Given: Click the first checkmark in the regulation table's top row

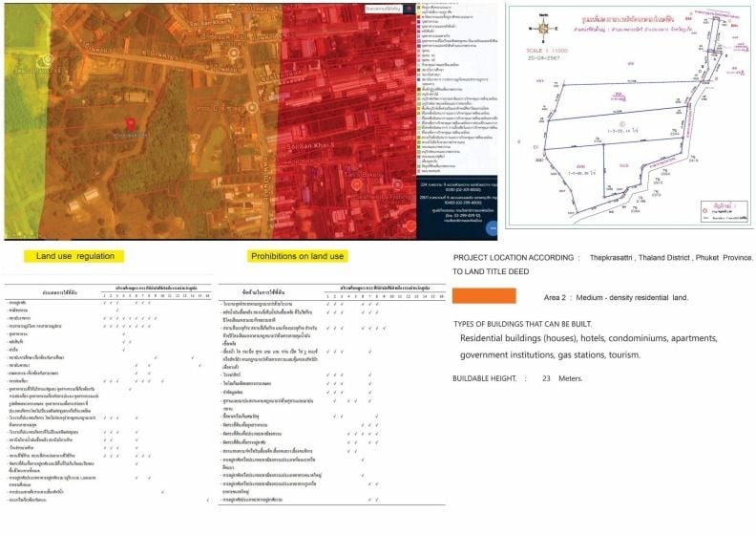Looking at the screenshot, I should pos(104,303).
